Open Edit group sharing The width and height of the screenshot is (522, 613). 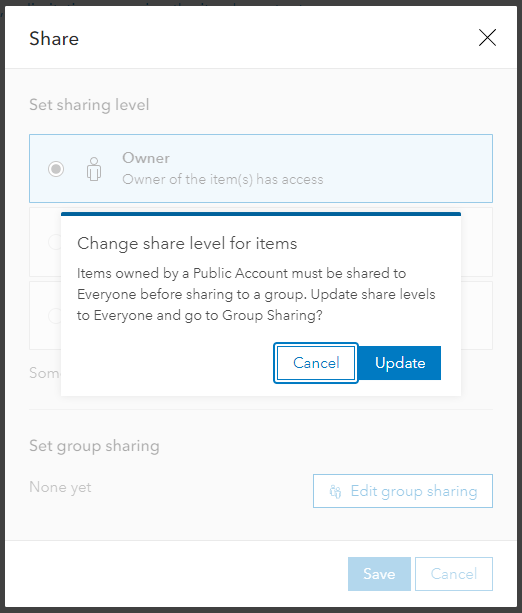[x=403, y=491]
